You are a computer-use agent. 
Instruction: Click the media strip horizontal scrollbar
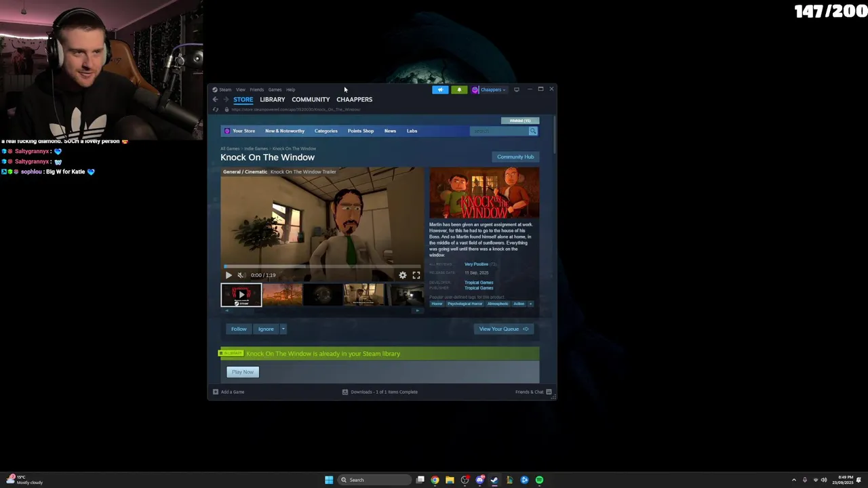(x=322, y=310)
